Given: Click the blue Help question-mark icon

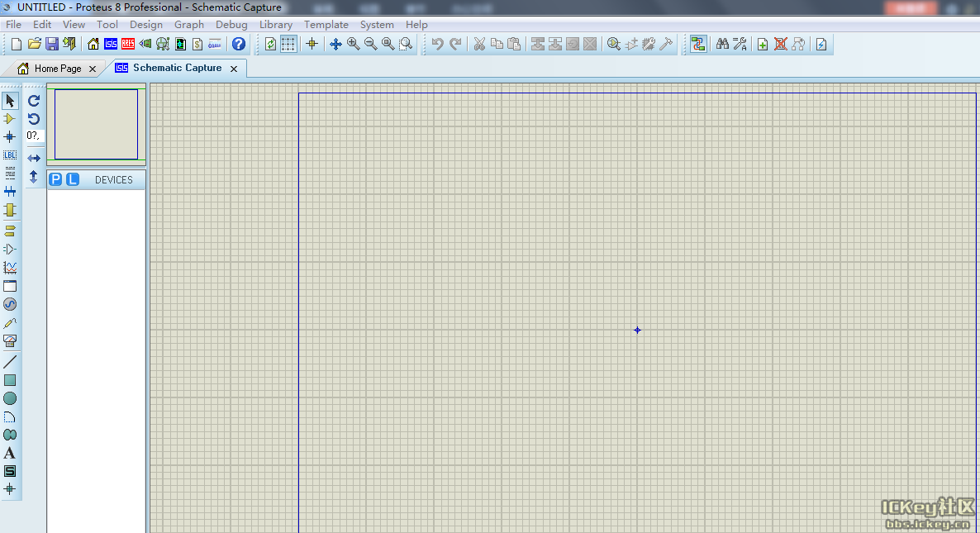Looking at the screenshot, I should [238, 44].
